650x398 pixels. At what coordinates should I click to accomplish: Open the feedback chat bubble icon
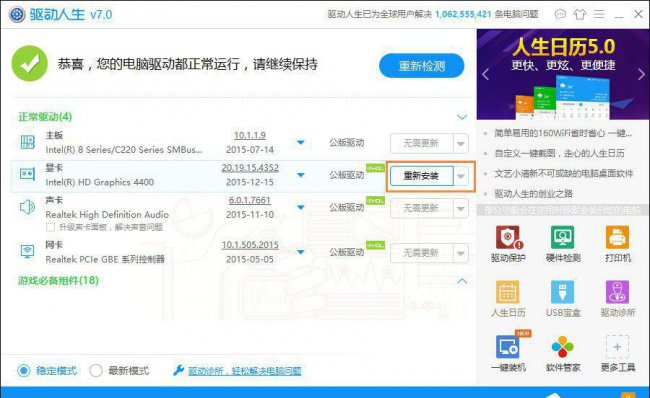point(560,15)
